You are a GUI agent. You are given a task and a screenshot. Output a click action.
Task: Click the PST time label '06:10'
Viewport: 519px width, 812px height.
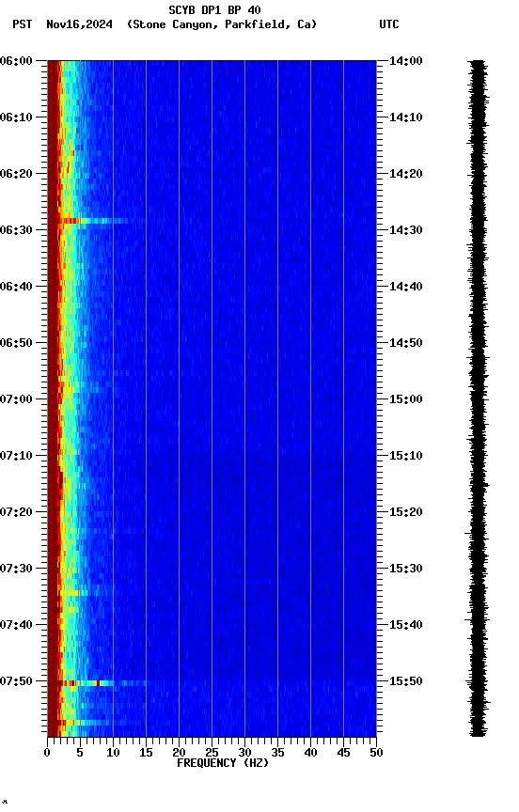click(x=16, y=117)
